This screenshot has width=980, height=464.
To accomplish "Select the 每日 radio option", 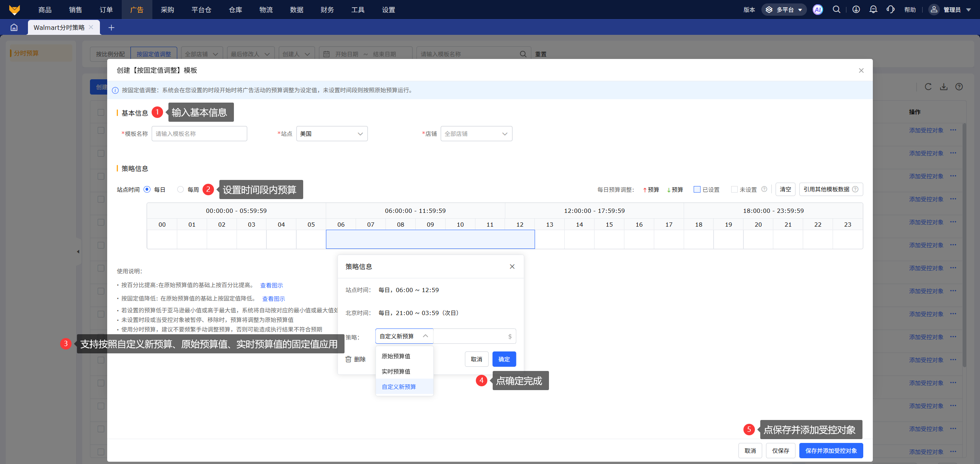I will (147, 190).
